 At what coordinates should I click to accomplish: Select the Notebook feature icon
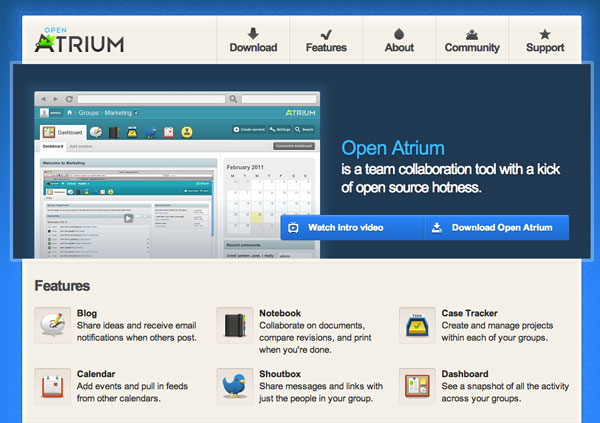tap(234, 325)
